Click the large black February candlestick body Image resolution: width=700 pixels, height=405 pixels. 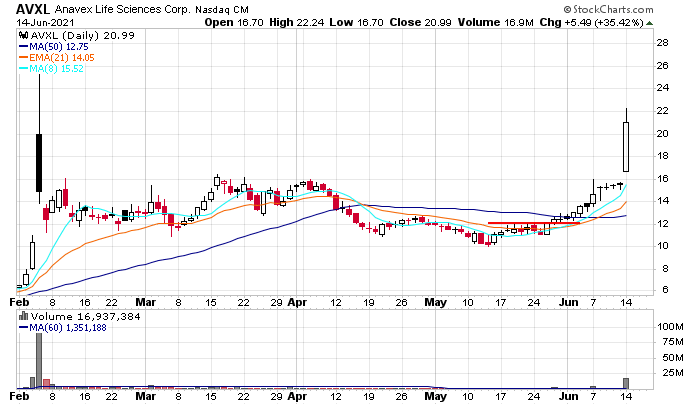point(39,163)
